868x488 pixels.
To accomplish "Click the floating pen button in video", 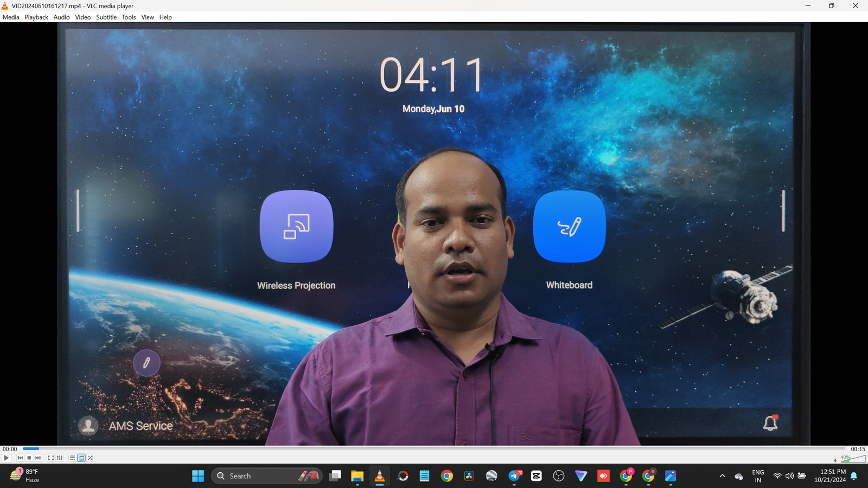I will pos(146,363).
